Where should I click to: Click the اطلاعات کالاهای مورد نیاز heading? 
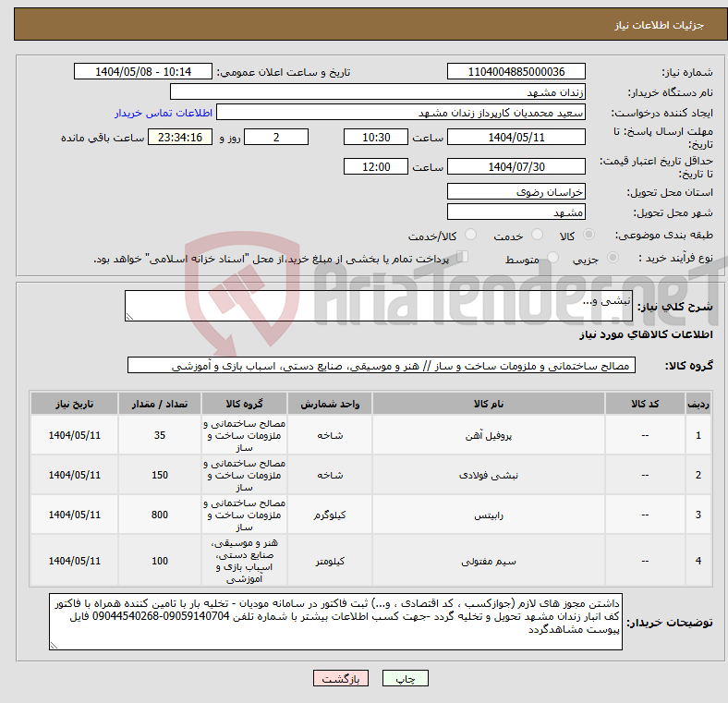coord(646,334)
